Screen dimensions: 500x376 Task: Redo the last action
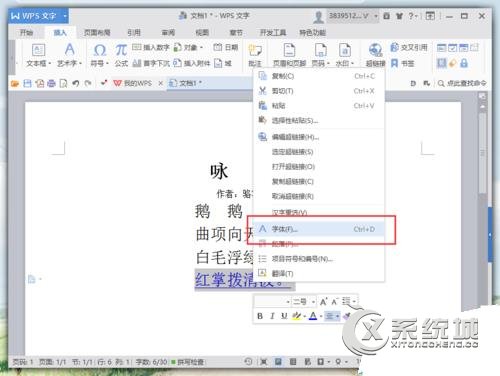[88, 83]
